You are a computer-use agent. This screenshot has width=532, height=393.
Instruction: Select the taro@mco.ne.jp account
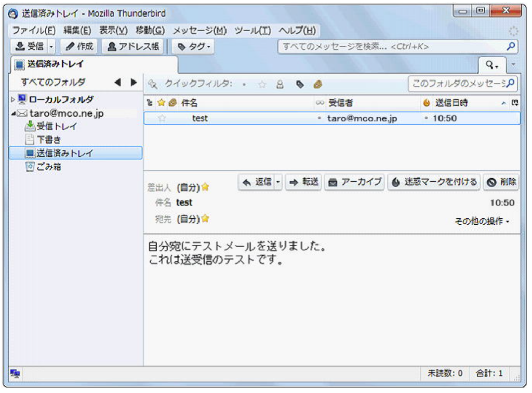click(66, 113)
